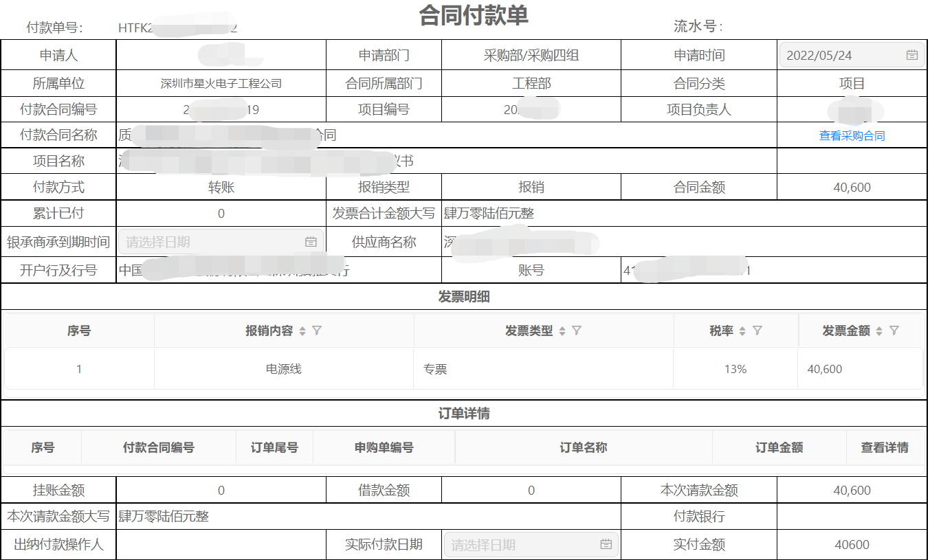Open the filter funnel beside 税率

(x=757, y=331)
